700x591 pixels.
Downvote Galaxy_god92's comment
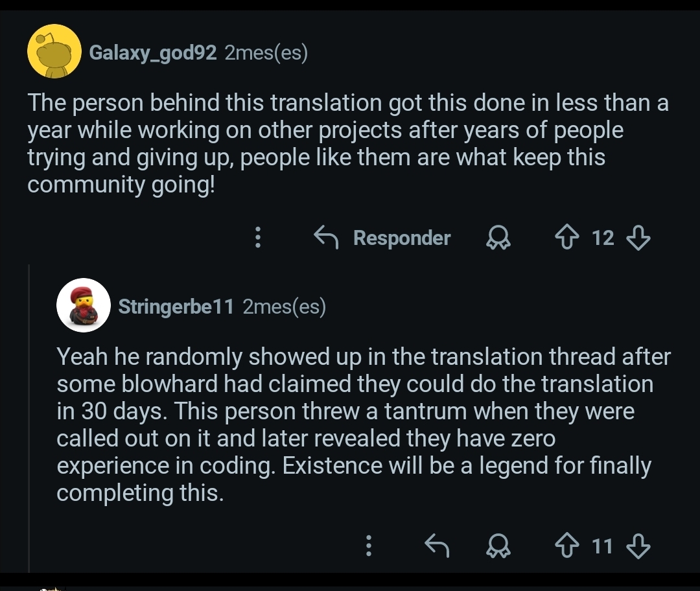click(638, 238)
